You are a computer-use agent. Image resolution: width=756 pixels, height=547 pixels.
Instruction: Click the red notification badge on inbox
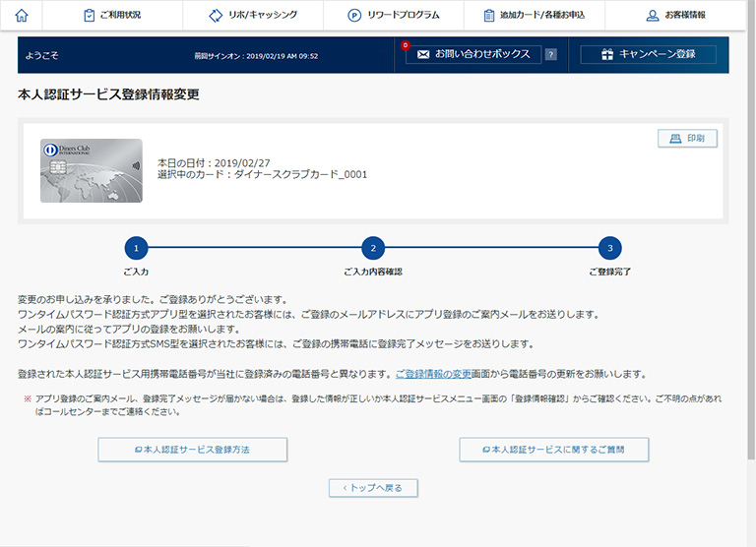click(x=405, y=45)
